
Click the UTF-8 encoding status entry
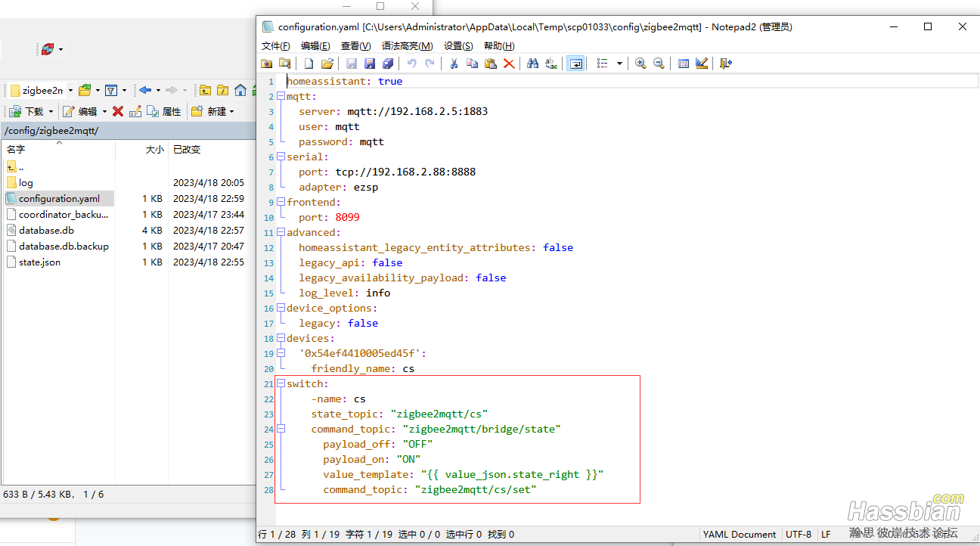click(798, 534)
